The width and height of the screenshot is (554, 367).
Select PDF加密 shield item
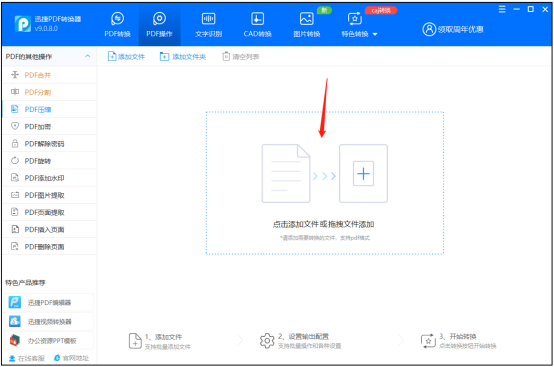click(49, 126)
